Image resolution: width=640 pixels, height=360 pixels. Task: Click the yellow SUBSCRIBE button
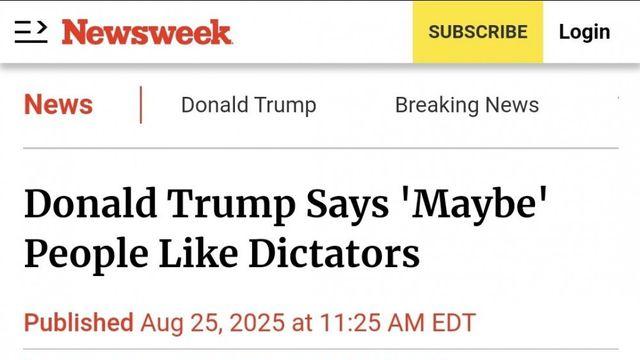click(x=478, y=32)
